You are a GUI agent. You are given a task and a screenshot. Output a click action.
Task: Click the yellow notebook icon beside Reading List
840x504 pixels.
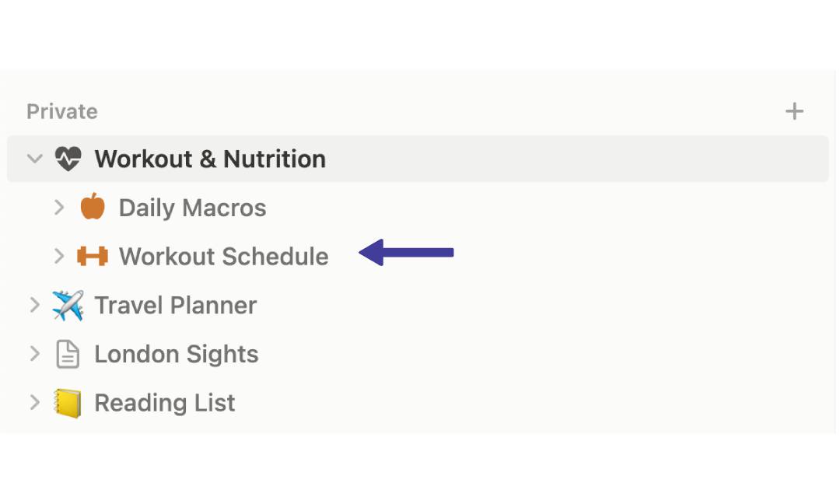[68, 403]
